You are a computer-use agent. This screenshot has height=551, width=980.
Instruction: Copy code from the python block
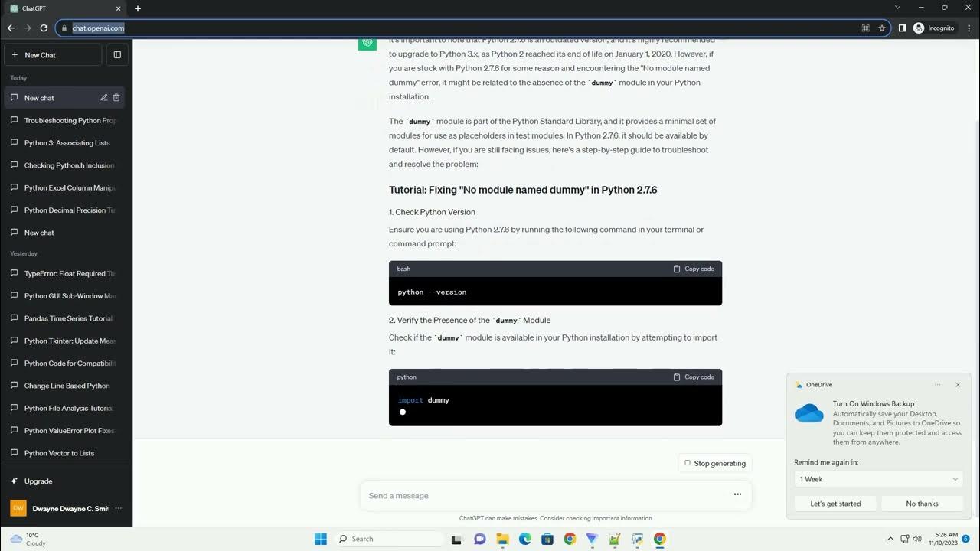pyautogui.click(x=693, y=377)
